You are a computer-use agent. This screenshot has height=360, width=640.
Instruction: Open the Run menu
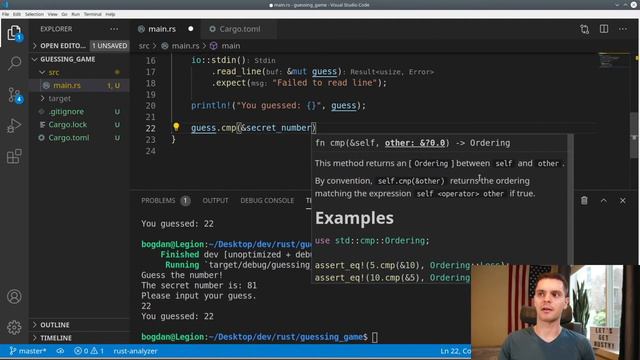point(76,14)
